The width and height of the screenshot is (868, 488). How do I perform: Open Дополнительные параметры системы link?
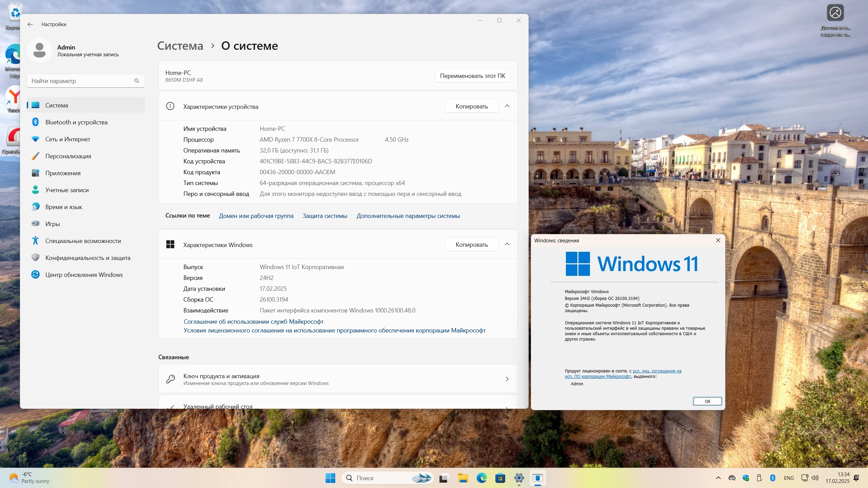click(x=408, y=216)
